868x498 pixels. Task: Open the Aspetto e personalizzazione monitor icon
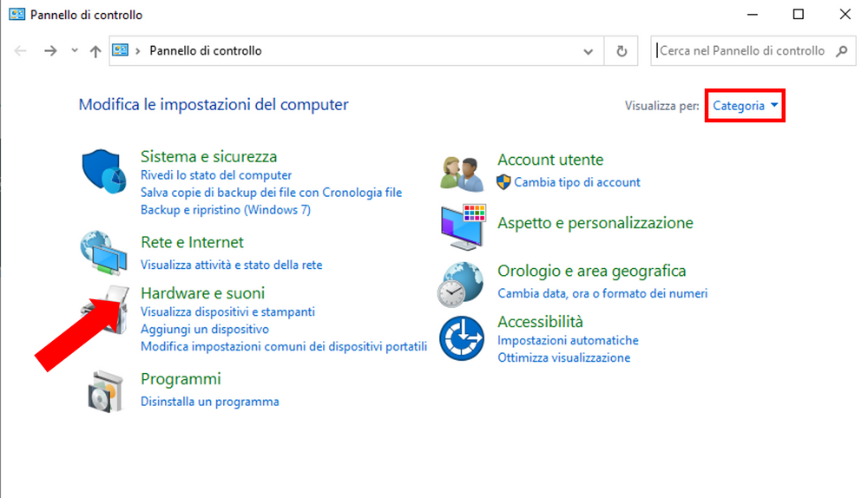click(x=464, y=226)
